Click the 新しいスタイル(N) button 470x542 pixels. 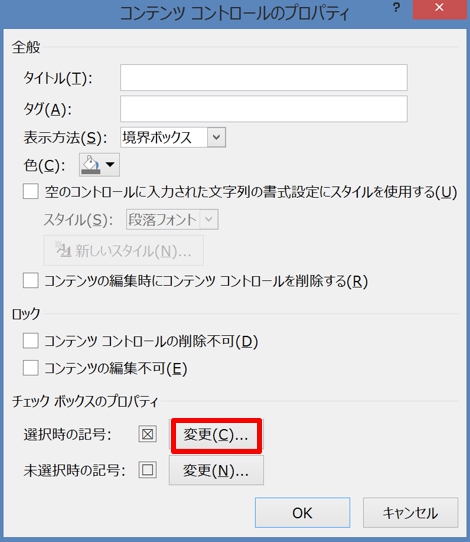(x=123, y=251)
